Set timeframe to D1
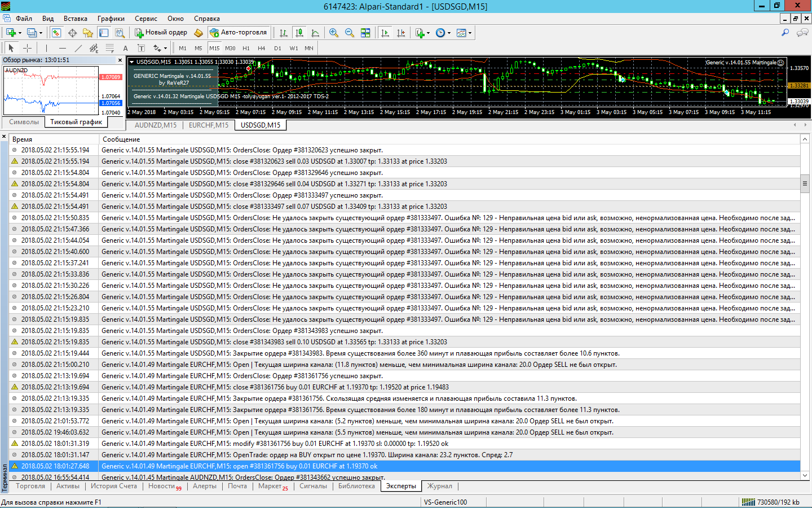Viewport: 812px width, 508px height. tap(277, 48)
